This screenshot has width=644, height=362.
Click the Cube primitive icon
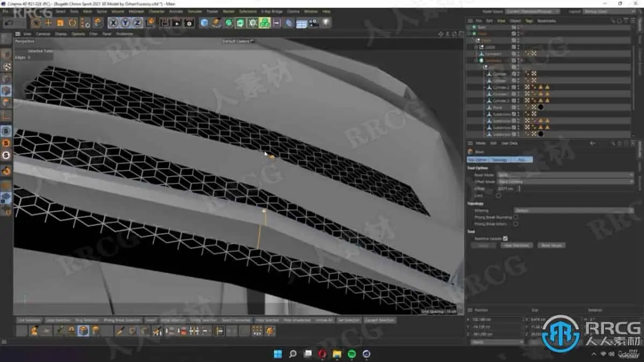coord(204,23)
